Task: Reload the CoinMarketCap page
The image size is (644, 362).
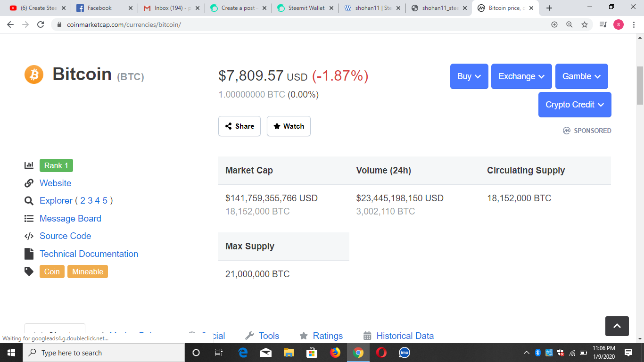Action: tap(41, 25)
